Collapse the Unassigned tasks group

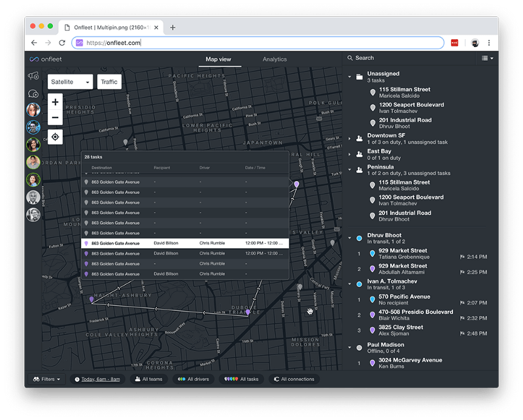tap(350, 76)
